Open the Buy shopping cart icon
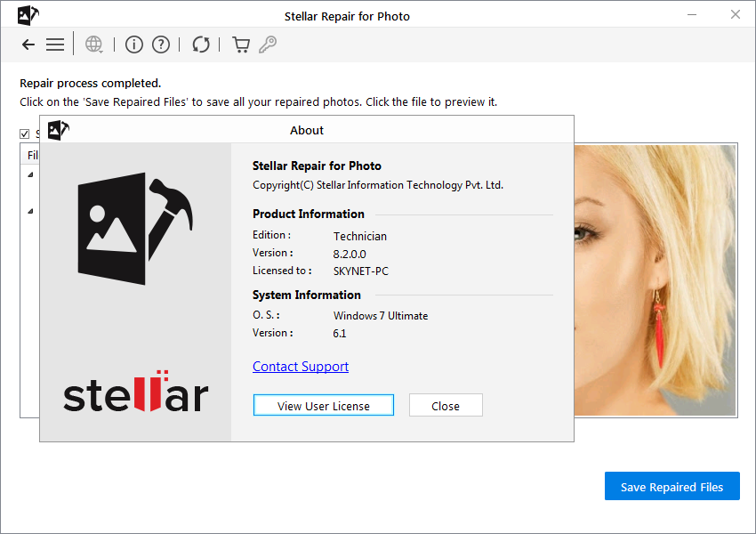 [241, 44]
